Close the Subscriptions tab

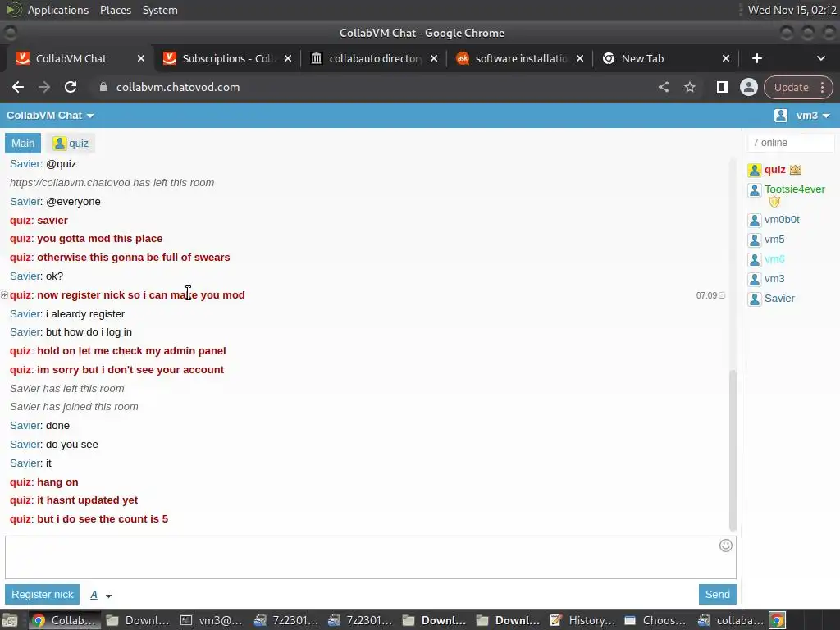coord(288,58)
